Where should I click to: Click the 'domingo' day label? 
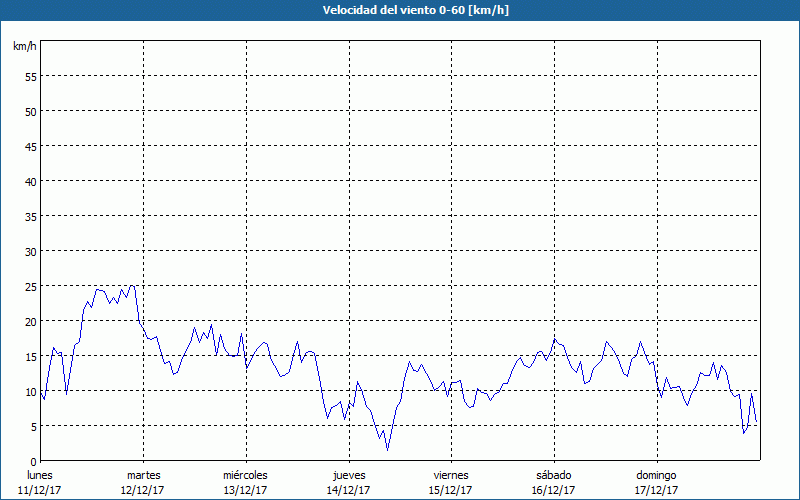point(656,475)
